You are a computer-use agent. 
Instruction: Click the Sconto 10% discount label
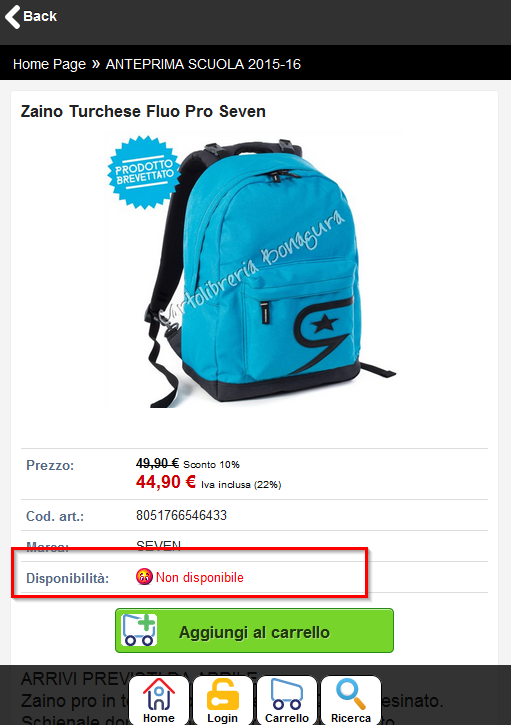(x=211, y=464)
